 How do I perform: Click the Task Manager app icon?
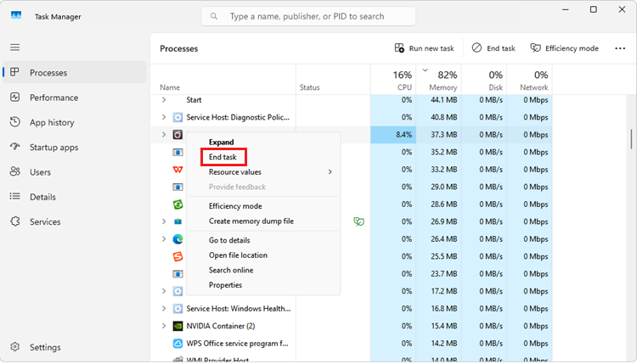(x=16, y=15)
